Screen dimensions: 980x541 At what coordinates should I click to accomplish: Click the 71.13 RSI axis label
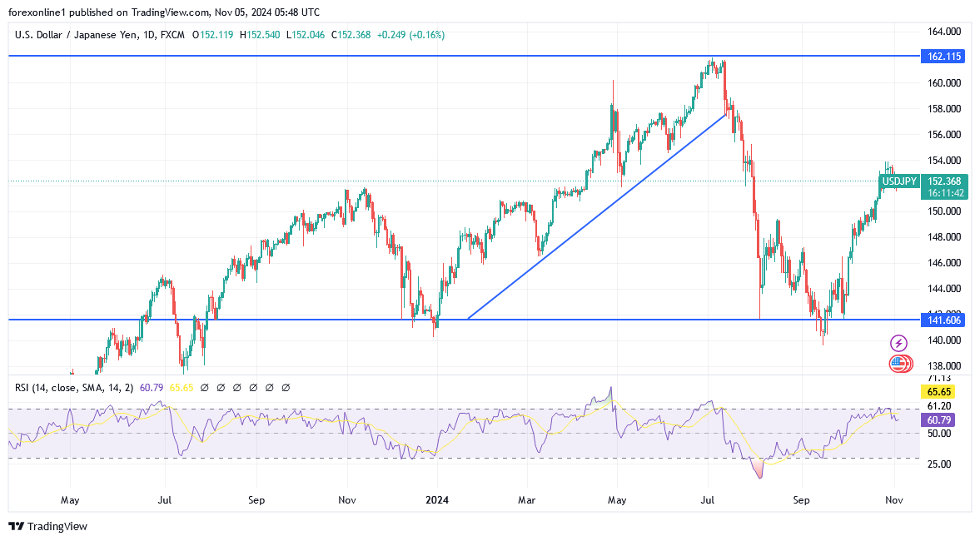[939, 378]
